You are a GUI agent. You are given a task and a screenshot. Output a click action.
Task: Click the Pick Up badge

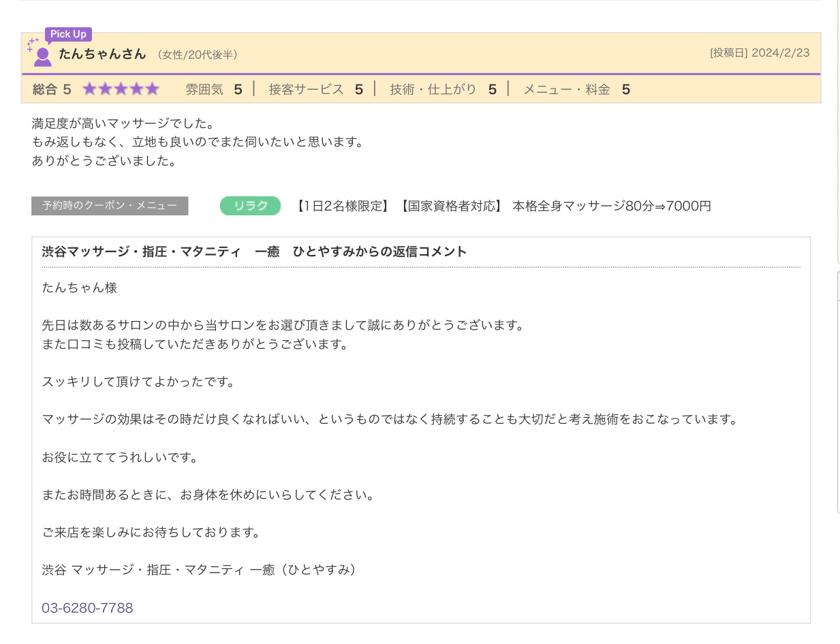pos(68,34)
